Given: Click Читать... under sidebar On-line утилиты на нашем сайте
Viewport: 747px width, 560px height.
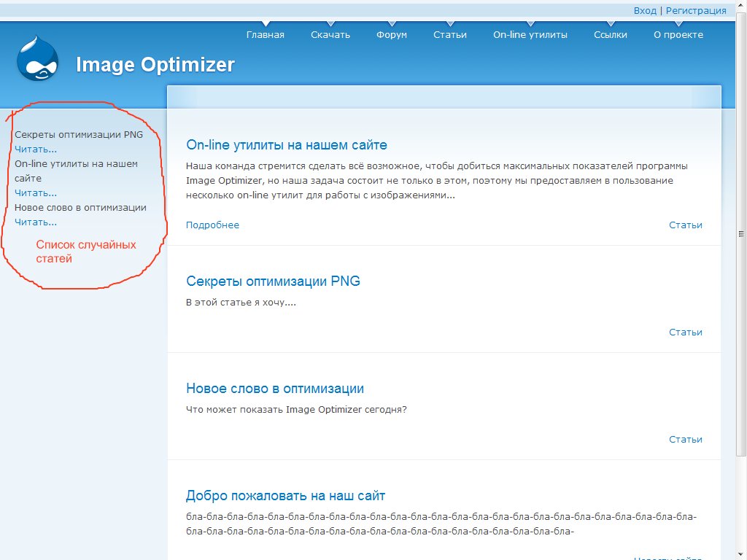Looking at the screenshot, I should [x=36, y=192].
